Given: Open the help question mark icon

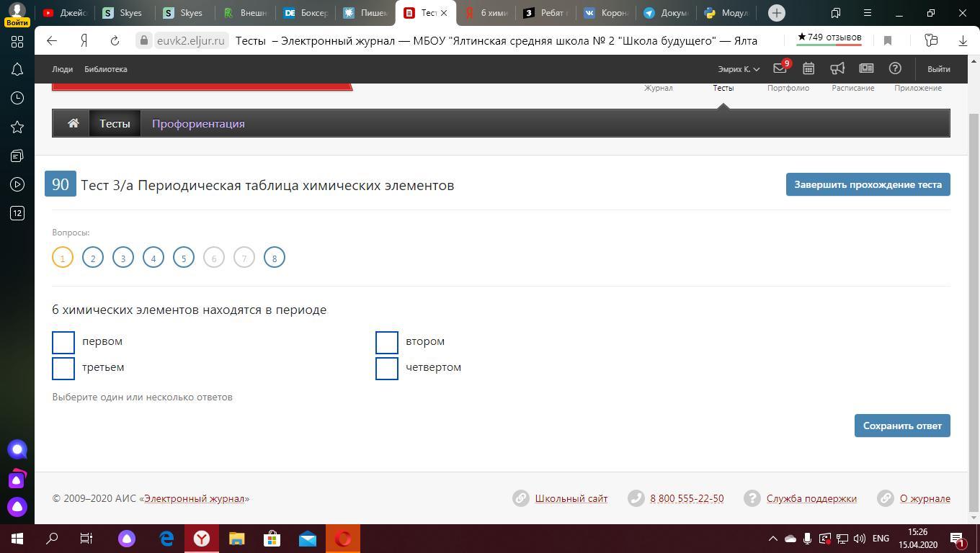Looking at the screenshot, I should (895, 68).
